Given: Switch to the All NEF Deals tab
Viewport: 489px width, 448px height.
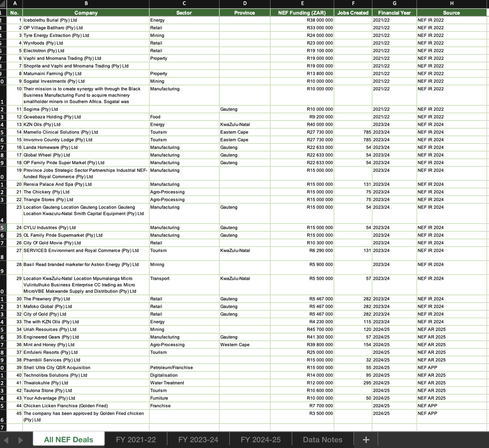Looking at the screenshot, I should click(68, 440).
